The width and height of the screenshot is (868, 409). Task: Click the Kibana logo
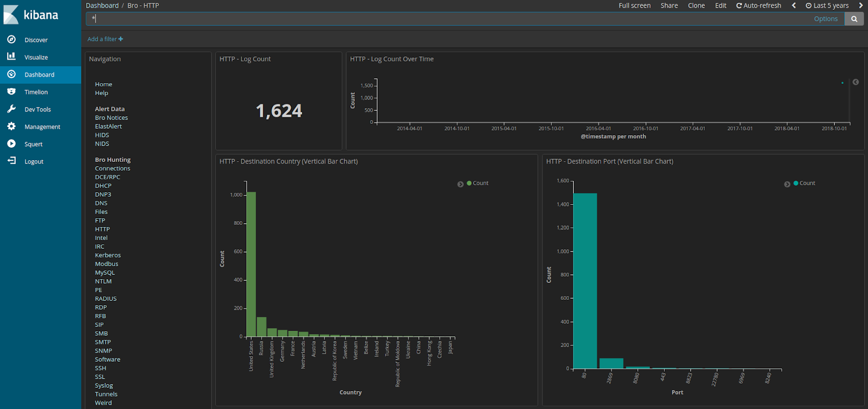[x=31, y=15]
